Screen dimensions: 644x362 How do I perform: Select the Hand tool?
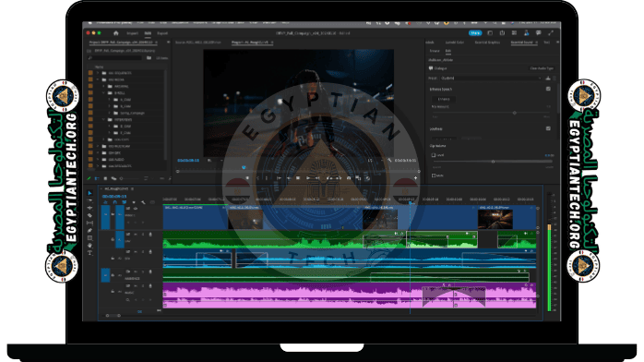89,246
